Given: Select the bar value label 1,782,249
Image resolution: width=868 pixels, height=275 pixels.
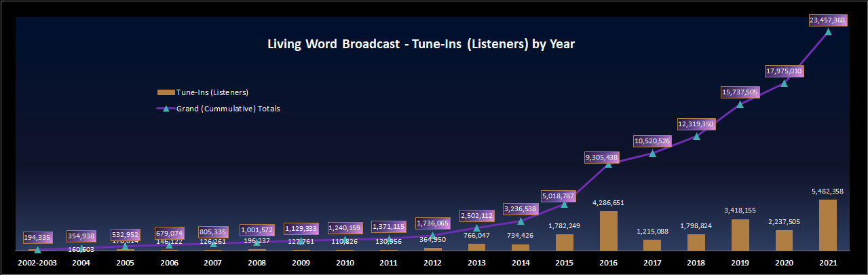Looking at the screenshot, I should pyautogui.click(x=564, y=226).
